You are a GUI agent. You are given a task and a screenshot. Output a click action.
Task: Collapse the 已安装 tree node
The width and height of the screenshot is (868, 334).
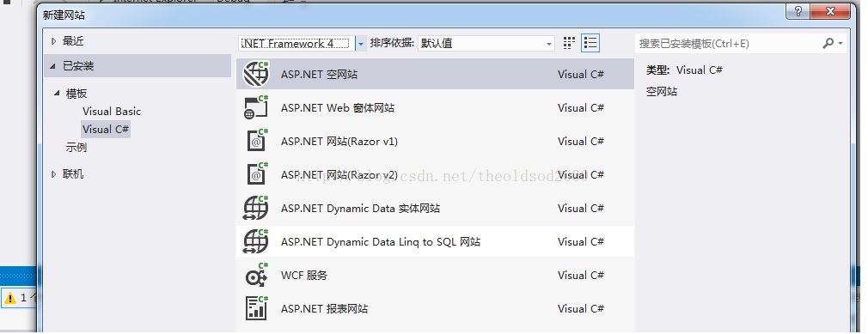pos(53,66)
